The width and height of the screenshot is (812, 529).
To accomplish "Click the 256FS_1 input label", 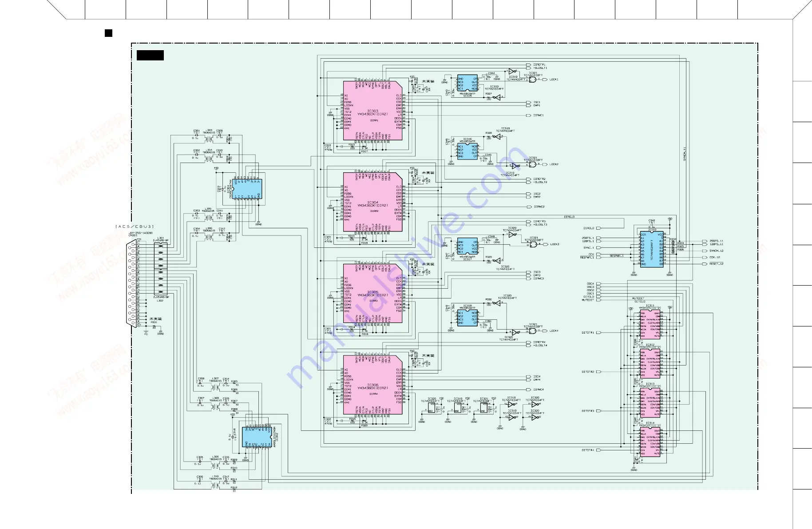I will 588,238.
